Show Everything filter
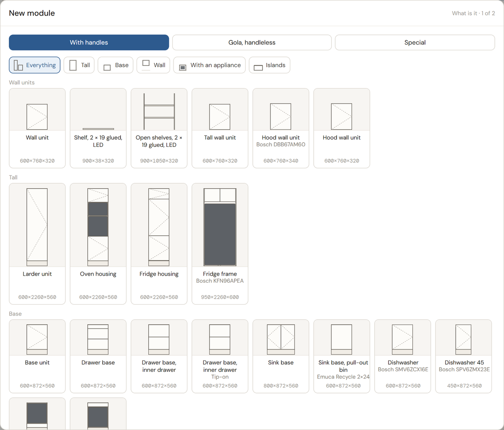The width and height of the screenshot is (504, 430). (x=35, y=65)
